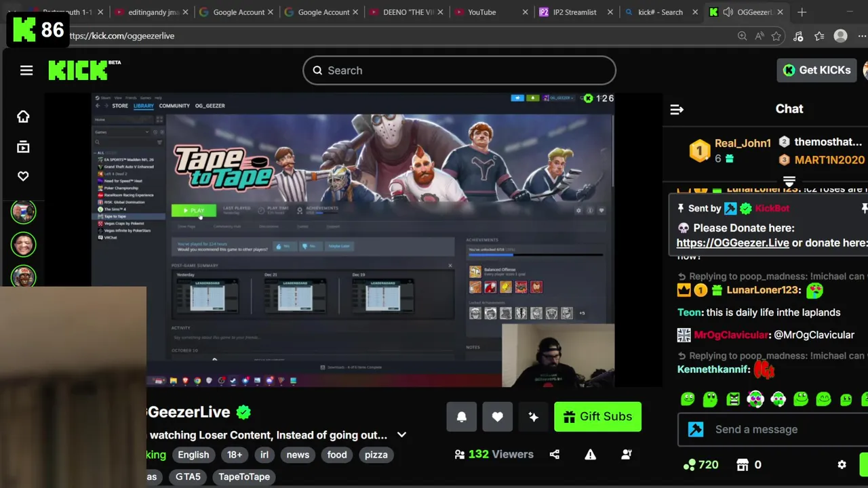Viewport: 868px width, 488px height.
Task: Toggle stream notifications with the bell button
Action: coord(461,417)
